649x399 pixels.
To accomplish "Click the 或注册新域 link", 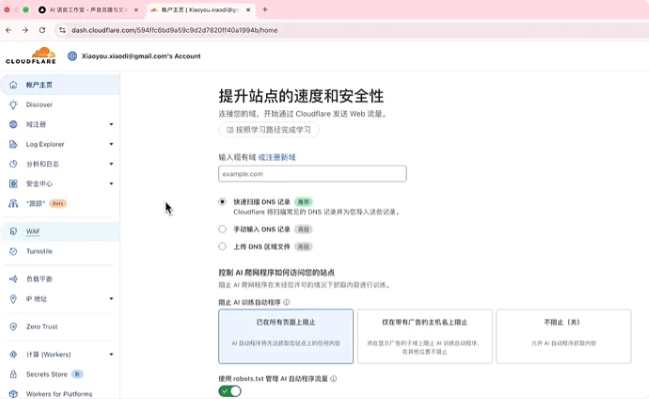I will 277,157.
